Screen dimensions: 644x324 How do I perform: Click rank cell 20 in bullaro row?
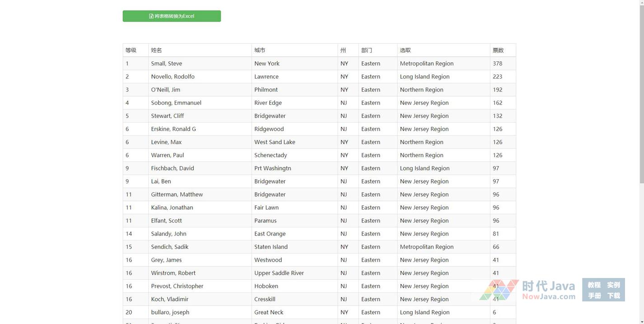coord(136,312)
